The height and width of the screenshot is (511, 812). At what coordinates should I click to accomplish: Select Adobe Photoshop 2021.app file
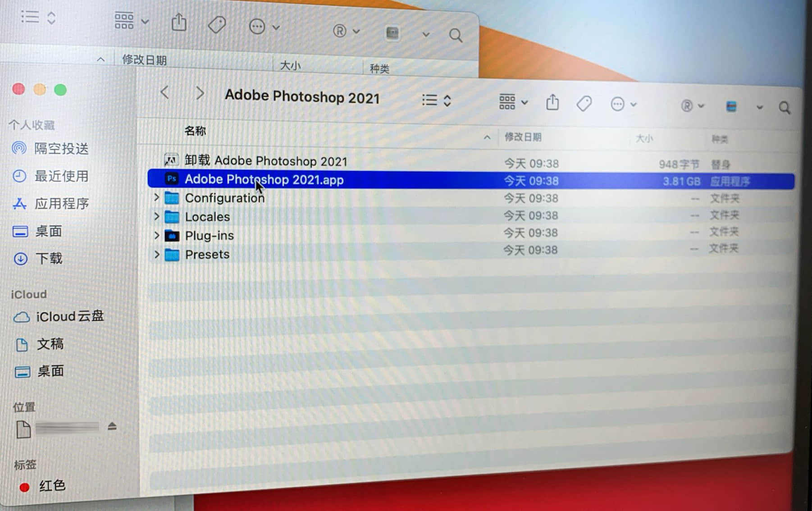pyautogui.click(x=471, y=180)
